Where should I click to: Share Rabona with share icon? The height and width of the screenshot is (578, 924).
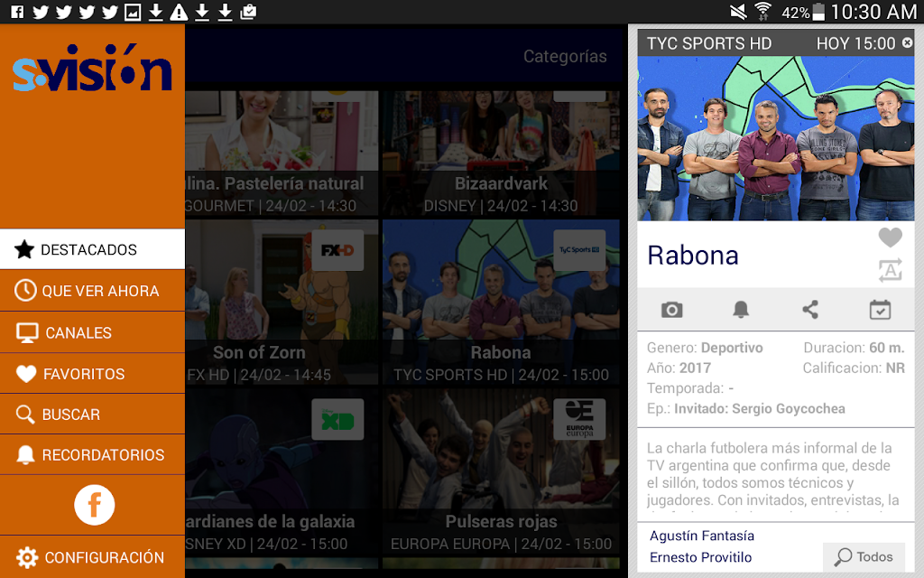(810, 310)
